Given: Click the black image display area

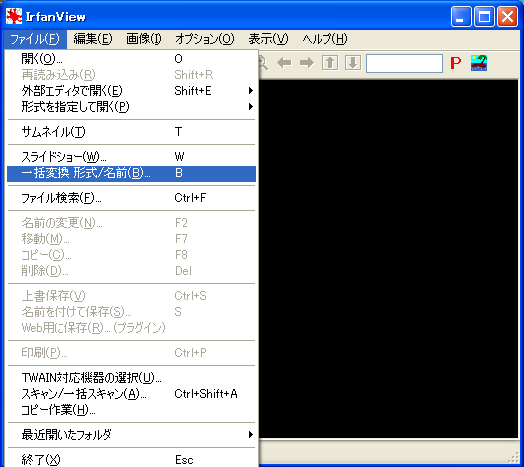Looking at the screenshot, I should pyautogui.click(x=388, y=258).
